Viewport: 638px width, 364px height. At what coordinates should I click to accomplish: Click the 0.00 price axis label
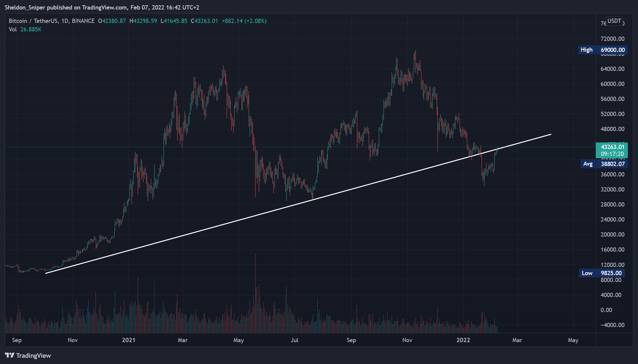tap(606, 310)
